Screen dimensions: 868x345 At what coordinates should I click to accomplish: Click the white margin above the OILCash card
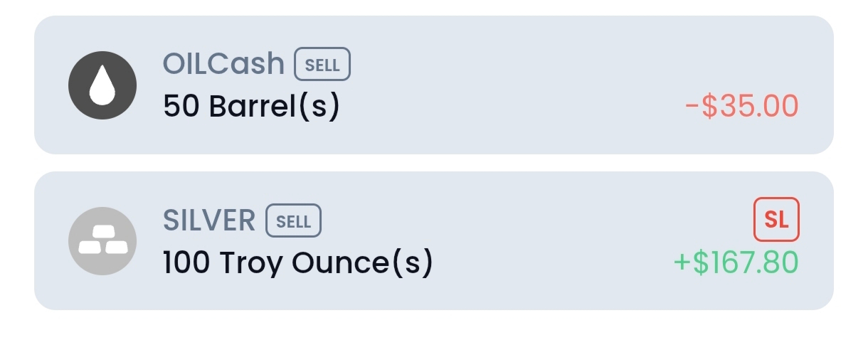click(434, 8)
